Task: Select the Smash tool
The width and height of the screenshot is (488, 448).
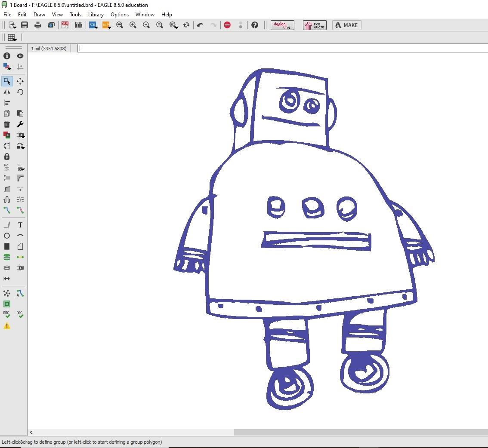Action: (x=7, y=178)
